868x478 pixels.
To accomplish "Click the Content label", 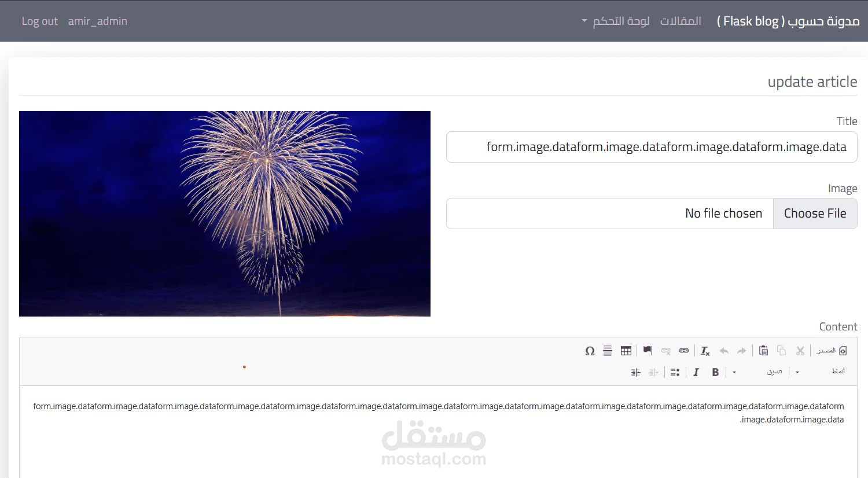I will pos(838,326).
